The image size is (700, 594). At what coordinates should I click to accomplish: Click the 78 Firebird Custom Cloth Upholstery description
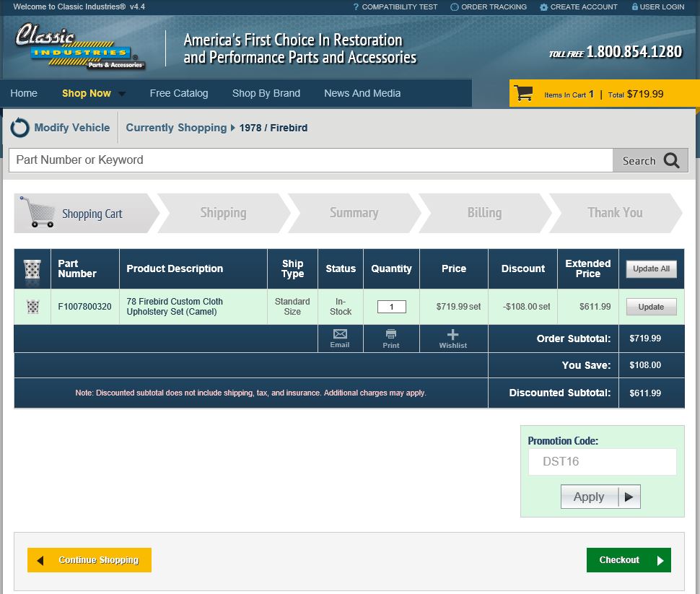point(175,307)
